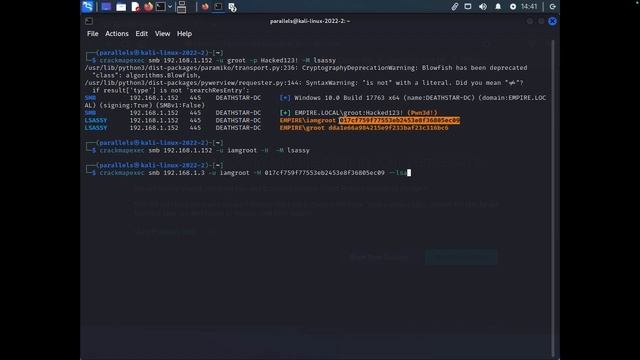This screenshot has width=640, height=360.
Task: Launch Firefox from the panel launcher
Action: coord(148,7)
